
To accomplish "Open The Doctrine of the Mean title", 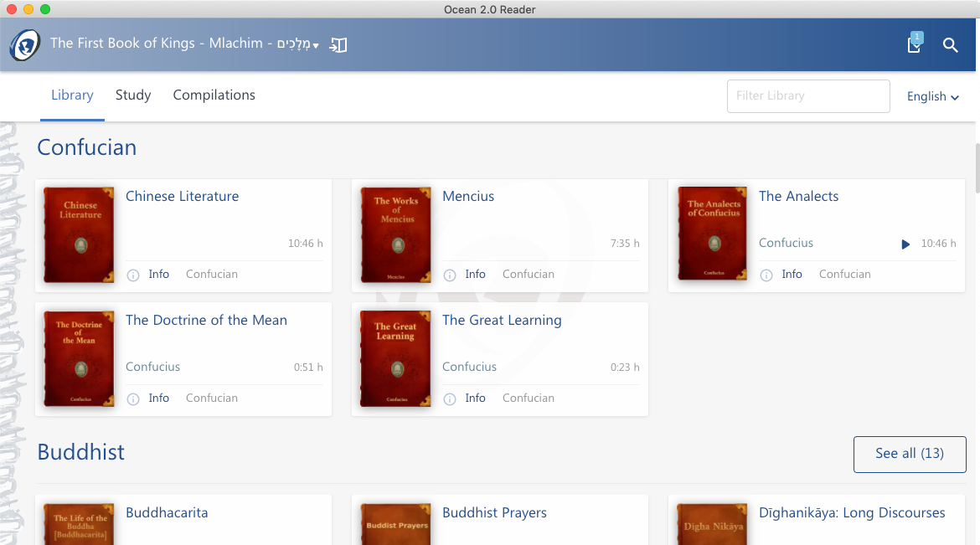I will [x=206, y=320].
